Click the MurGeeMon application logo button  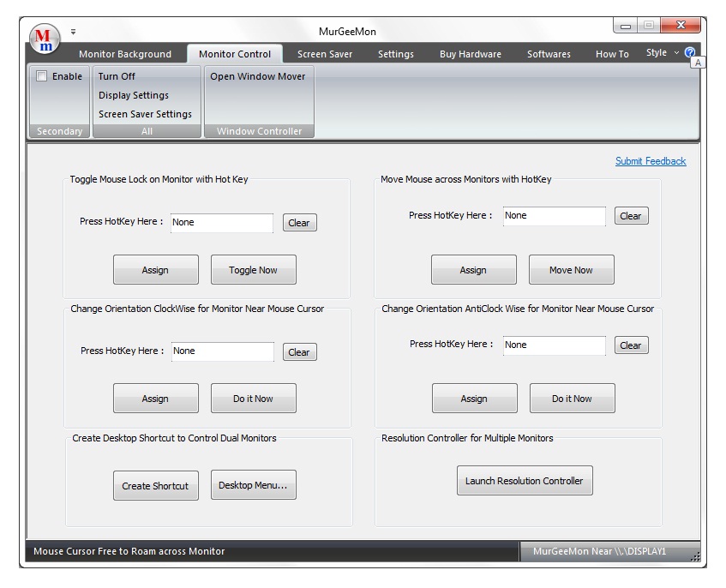coord(44,38)
